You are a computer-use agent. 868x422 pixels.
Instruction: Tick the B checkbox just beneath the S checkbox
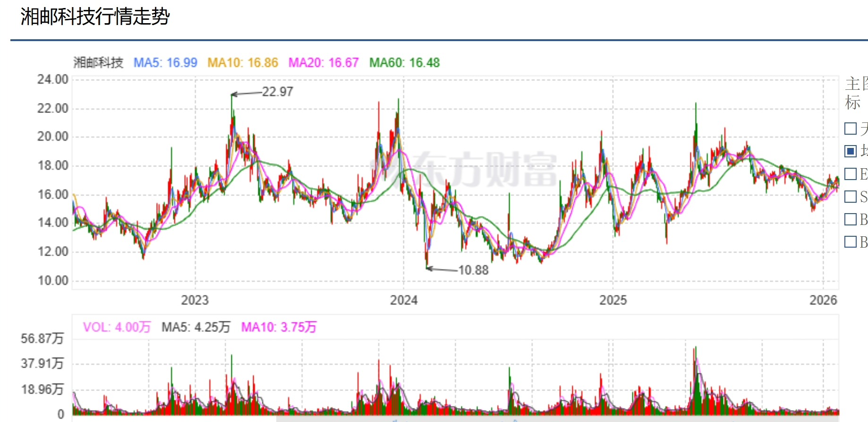(851, 219)
